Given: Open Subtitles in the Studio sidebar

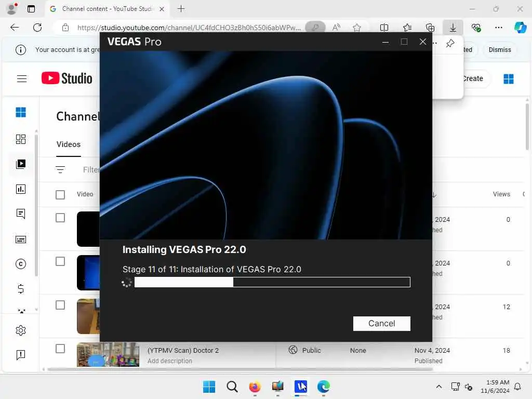Looking at the screenshot, I should pyautogui.click(x=21, y=240).
